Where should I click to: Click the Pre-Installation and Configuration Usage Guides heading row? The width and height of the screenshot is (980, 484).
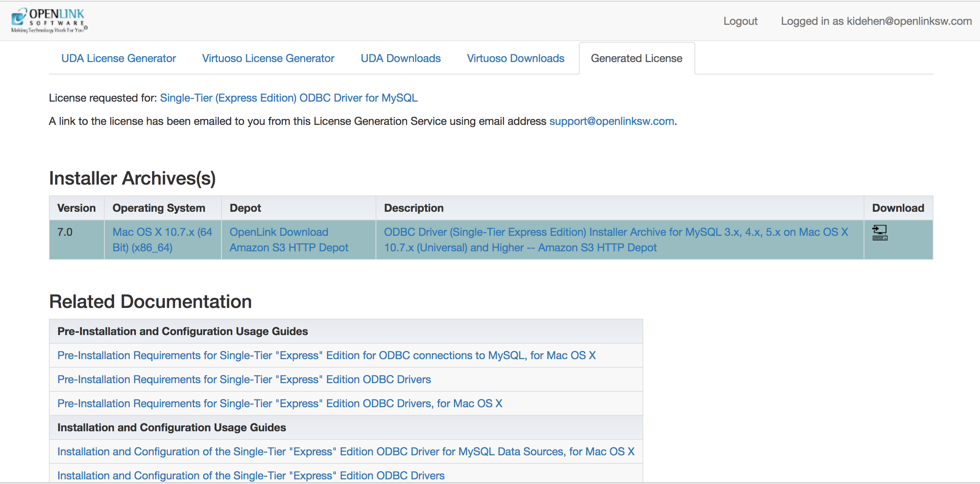point(346,331)
